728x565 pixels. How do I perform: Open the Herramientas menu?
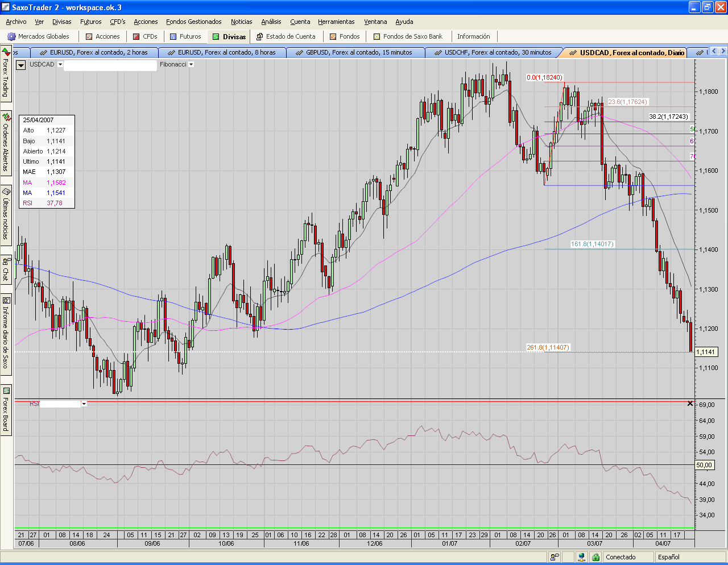(x=336, y=22)
